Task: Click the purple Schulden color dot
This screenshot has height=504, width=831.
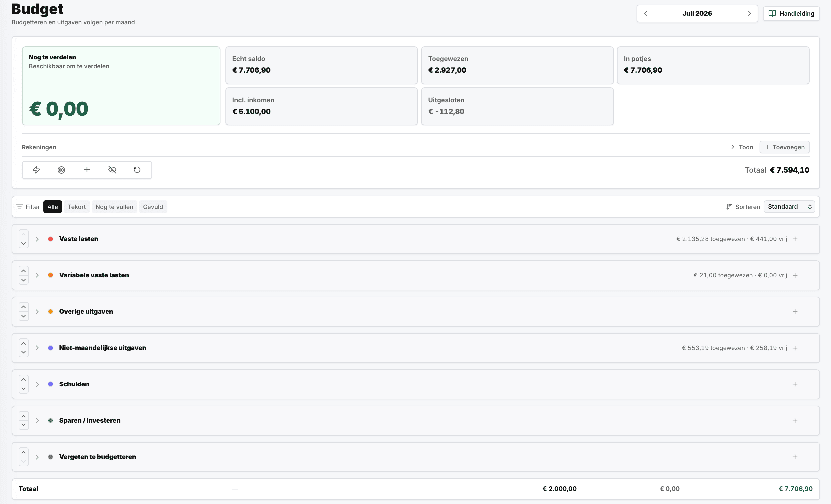Action: click(x=51, y=384)
